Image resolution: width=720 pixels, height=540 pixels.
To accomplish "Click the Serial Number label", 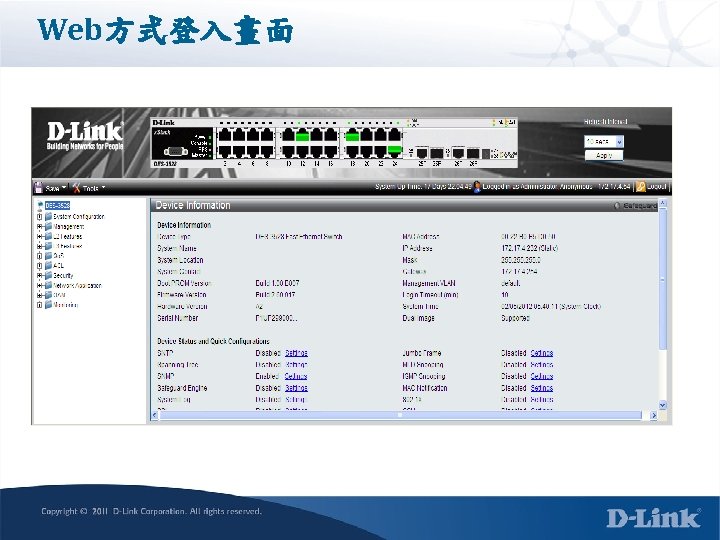I will tap(178, 318).
